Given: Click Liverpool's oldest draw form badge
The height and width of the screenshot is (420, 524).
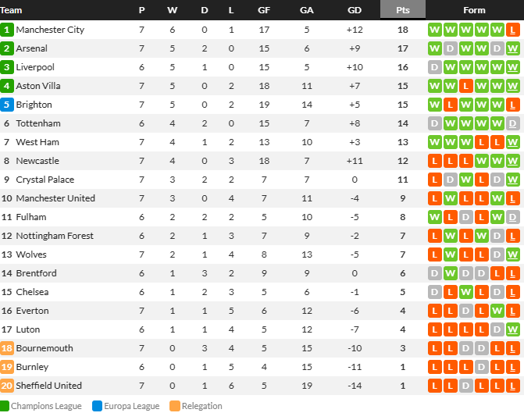Looking at the screenshot, I should (434, 67).
